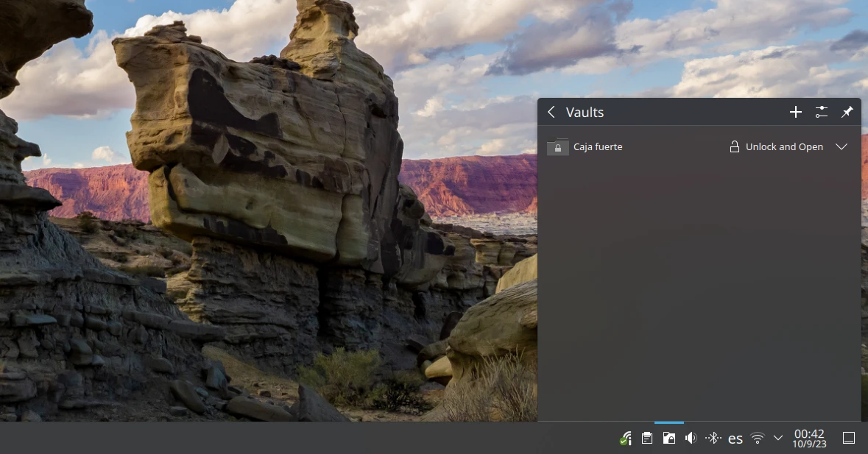Viewport: 868px width, 454px height.
Task: Open clipboard tray icon
Action: point(646,439)
